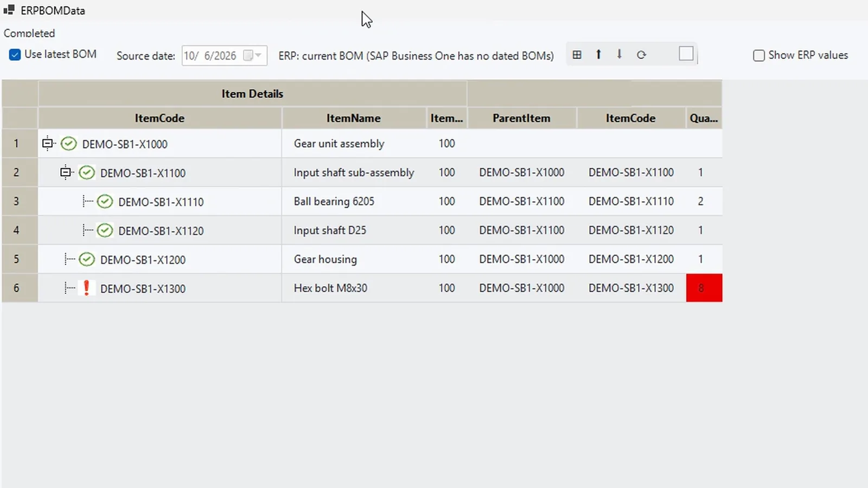Click green check icon beside DEMO-SB1-X1100
The image size is (868, 488).
click(x=87, y=172)
